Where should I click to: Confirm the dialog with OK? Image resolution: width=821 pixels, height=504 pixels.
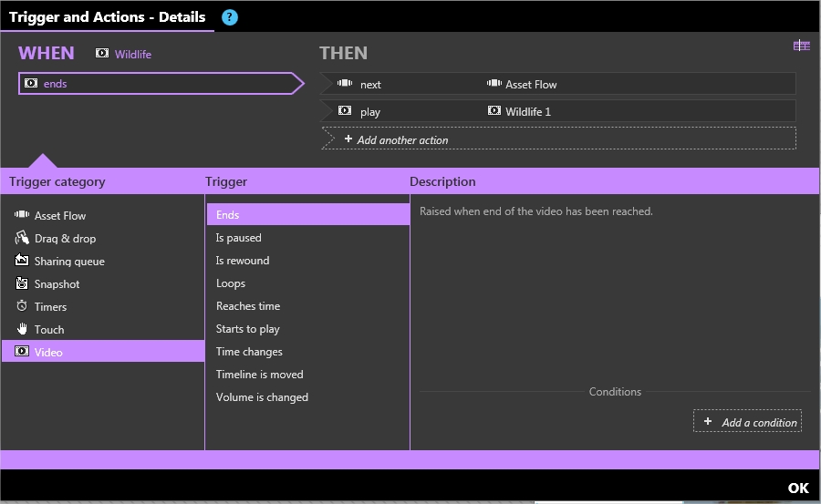click(798, 488)
